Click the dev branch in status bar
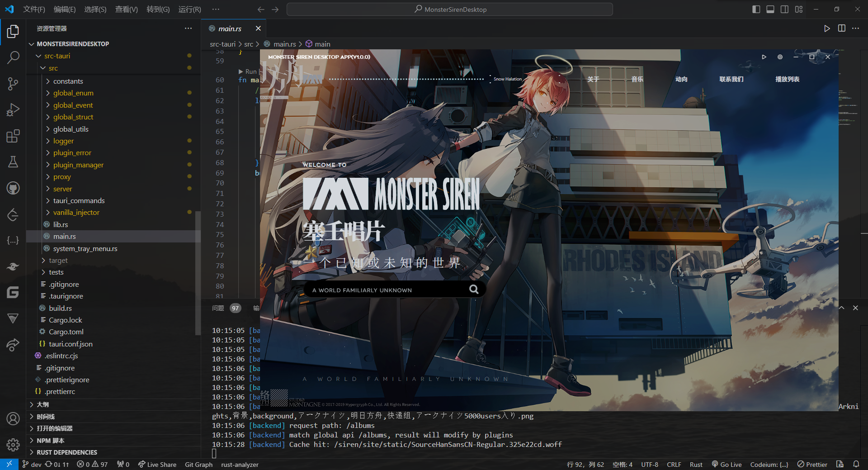 pyautogui.click(x=32, y=465)
